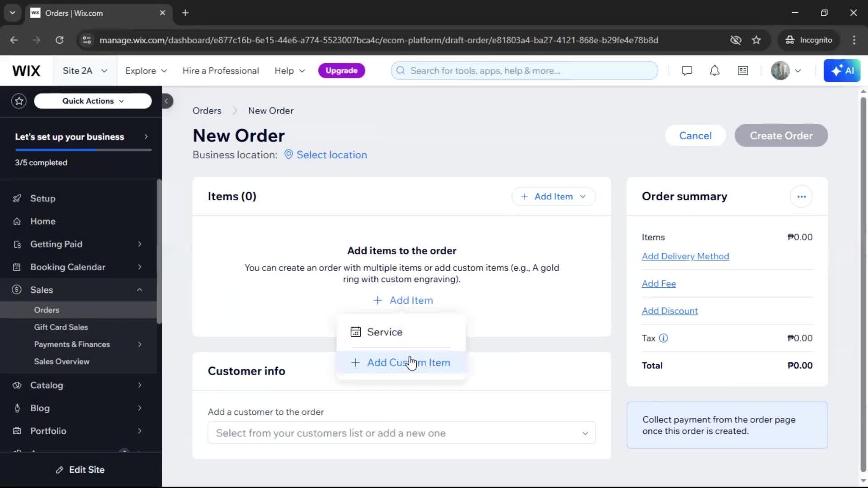Click the sidebar vertical scrollbar

click(x=159, y=251)
